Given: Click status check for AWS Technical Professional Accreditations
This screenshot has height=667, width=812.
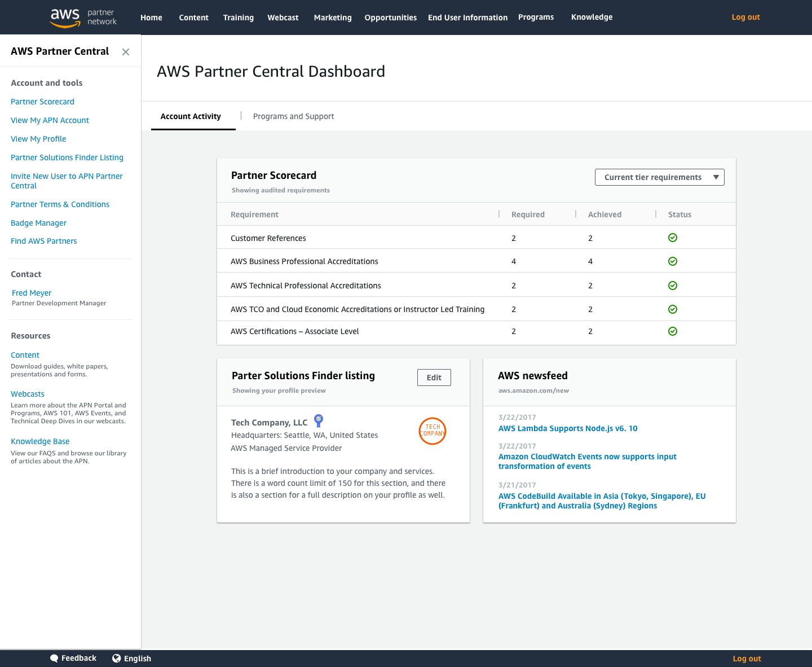Looking at the screenshot, I should pos(673,286).
